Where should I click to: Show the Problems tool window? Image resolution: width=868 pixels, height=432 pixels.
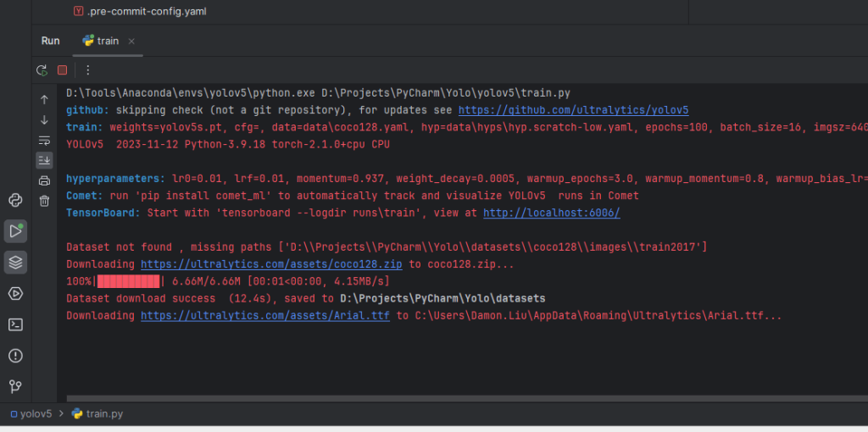click(15, 356)
